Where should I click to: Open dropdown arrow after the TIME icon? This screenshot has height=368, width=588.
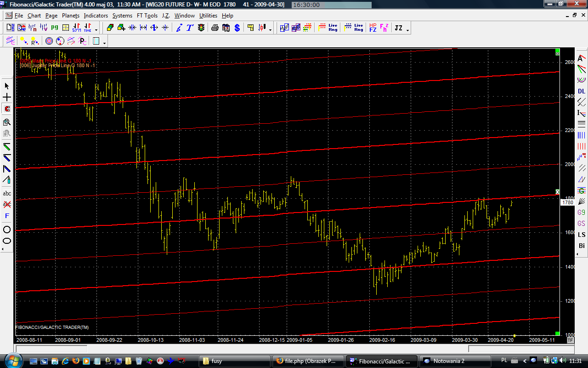[96, 29]
